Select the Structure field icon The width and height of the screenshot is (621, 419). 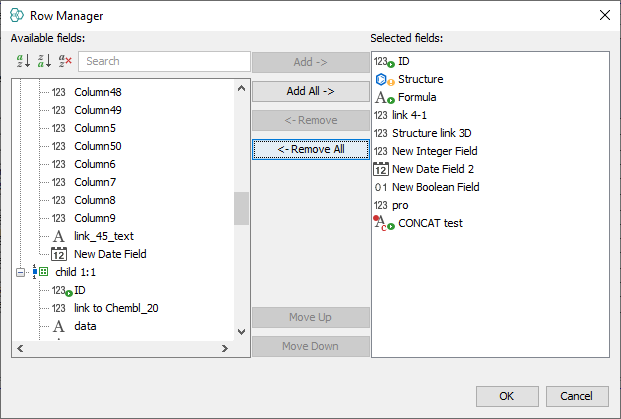[383, 79]
